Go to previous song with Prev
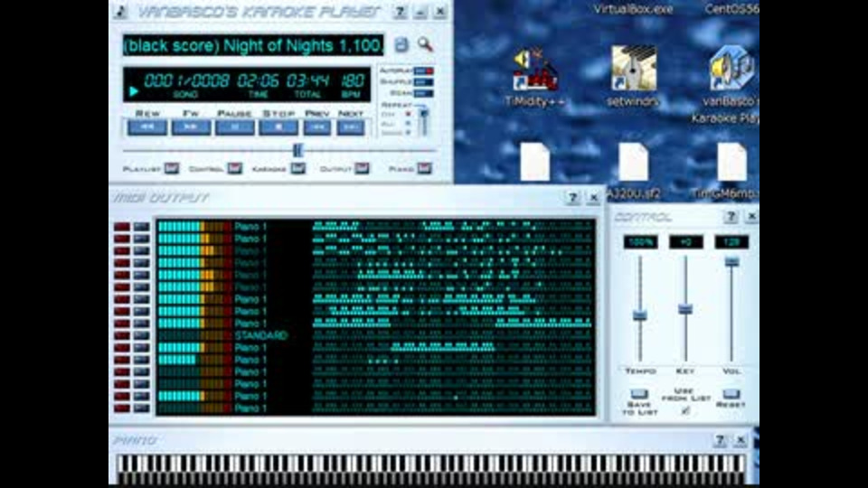Viewport: 868px width, 488px height. coord(317,127)
